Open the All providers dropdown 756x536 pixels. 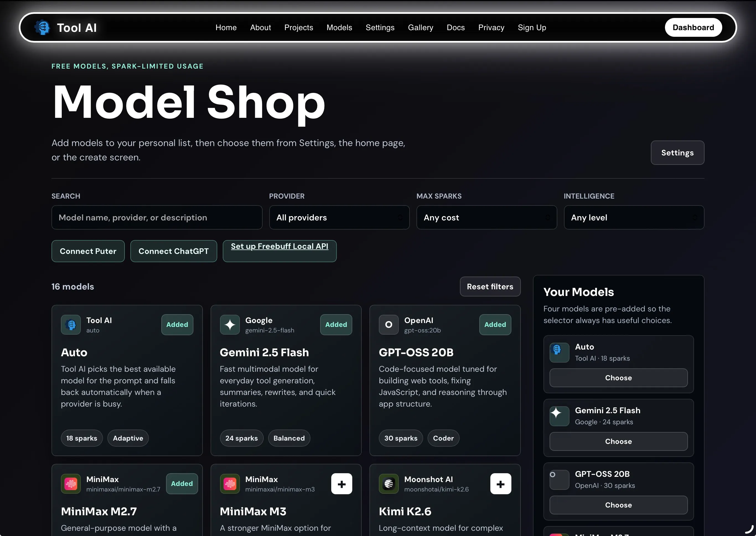[339, 217]
